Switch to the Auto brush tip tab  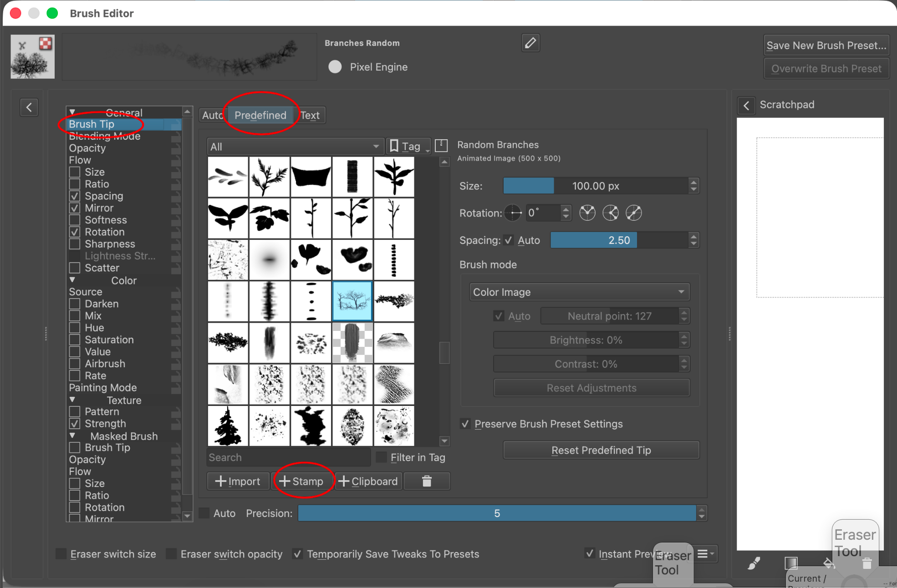point(212,116)
